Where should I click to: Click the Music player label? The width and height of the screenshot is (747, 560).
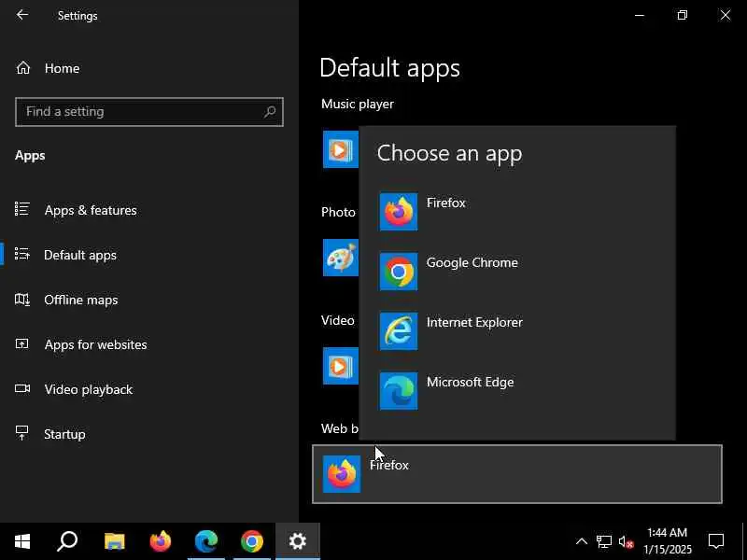click(358, 105)
